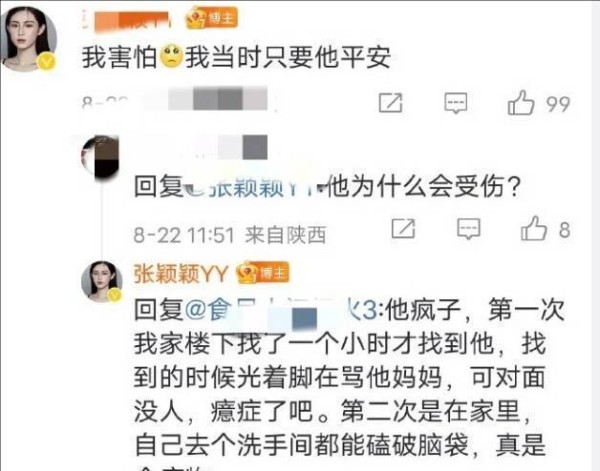The height and width of the screenshot is (471, 600).
Task: Tap the 博主 badge next to 张颖颖YY
Action: (x=263, y=273)
